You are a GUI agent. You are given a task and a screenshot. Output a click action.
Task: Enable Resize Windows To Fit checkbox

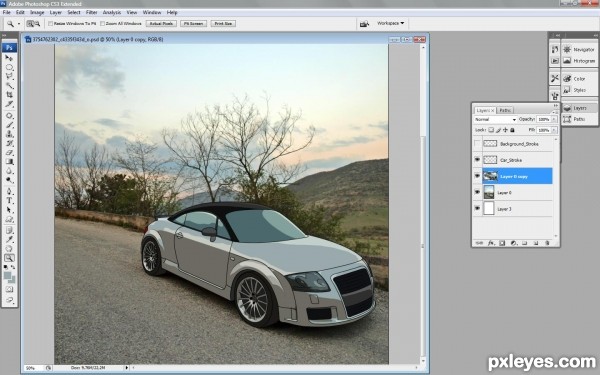[51, 24]
